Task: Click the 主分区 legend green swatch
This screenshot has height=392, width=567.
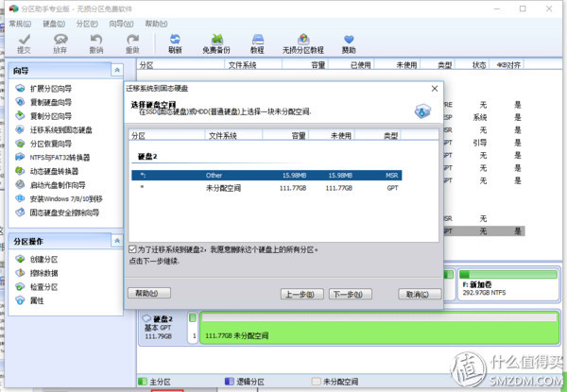Action: (x=143, y=382)
